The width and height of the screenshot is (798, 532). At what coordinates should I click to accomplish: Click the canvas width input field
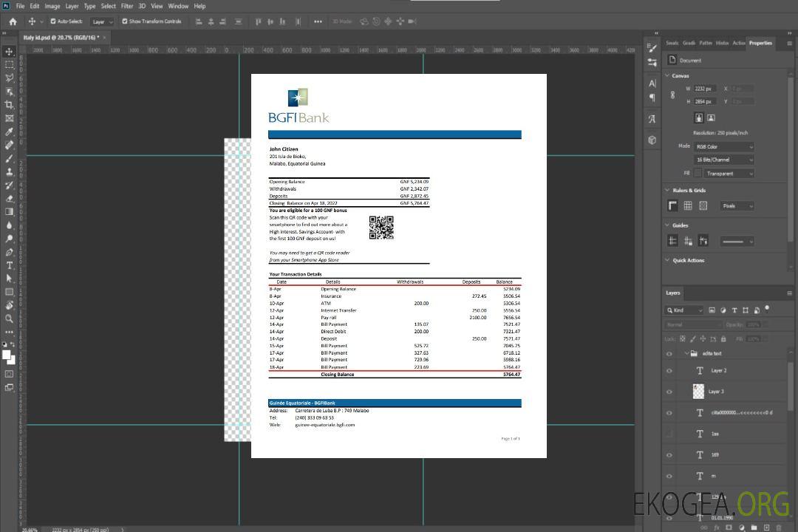[x=705, y=89]
